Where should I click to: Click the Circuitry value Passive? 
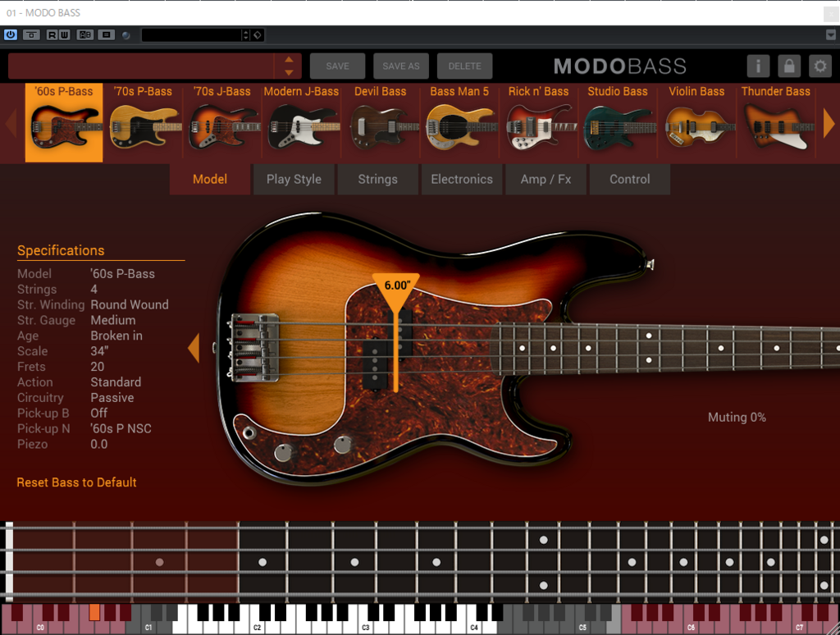[x=112, y=398]
